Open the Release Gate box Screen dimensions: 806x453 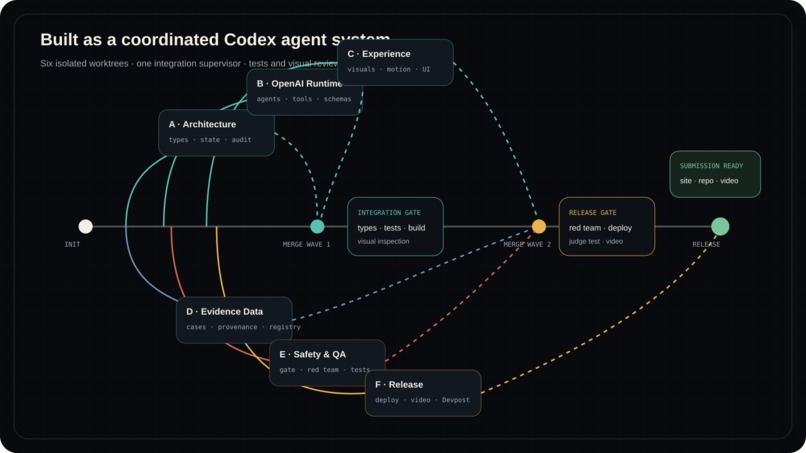point(607,226)
